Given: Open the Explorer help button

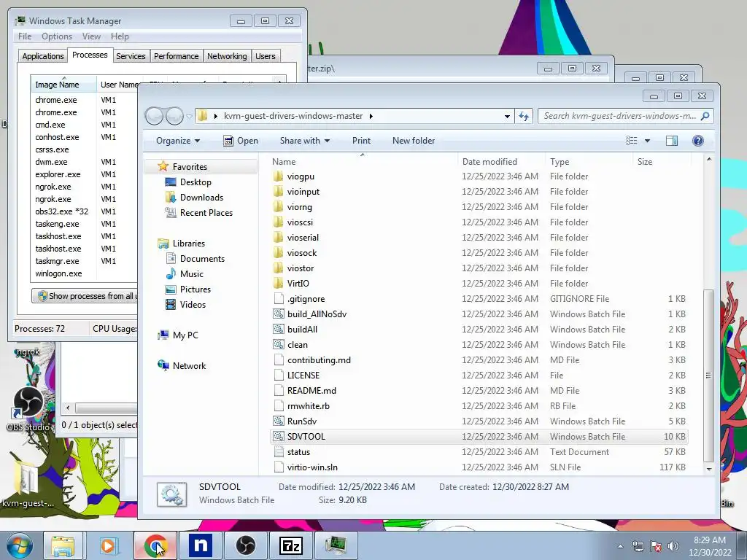Looking at the screenshot, I should (698, 141).
